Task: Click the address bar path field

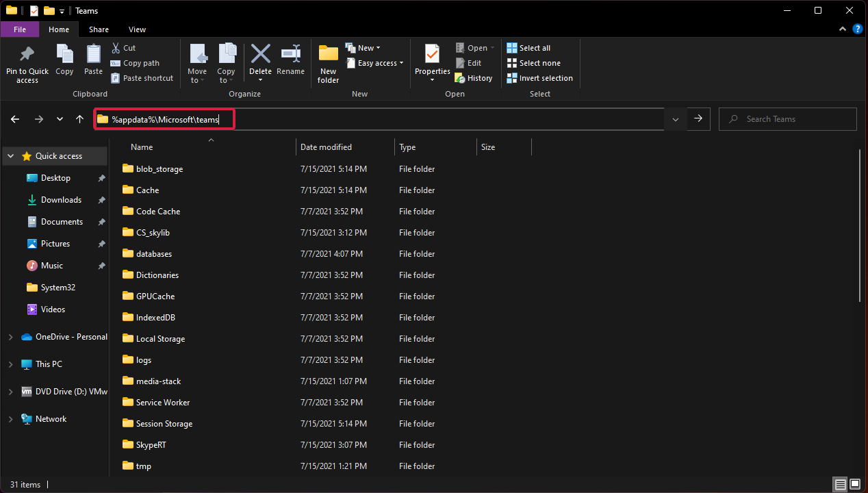Action: tap(379, 119)
